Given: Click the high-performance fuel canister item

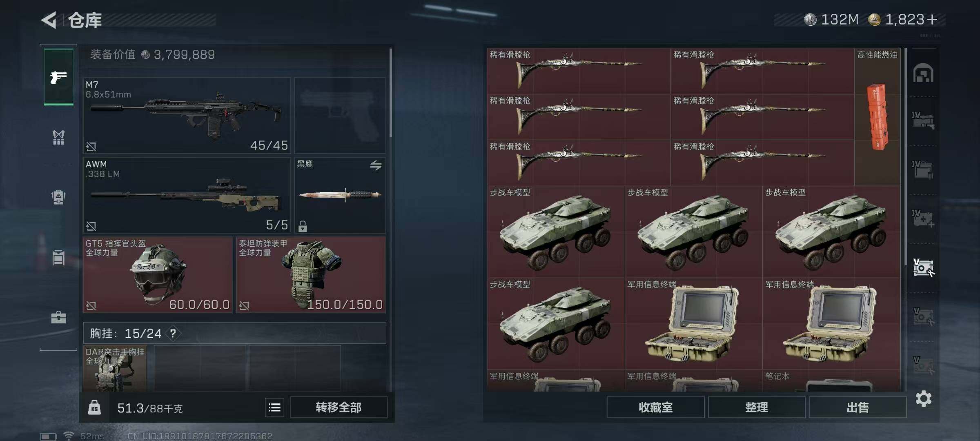Looking at the screenshot, I should pos(877,117).
